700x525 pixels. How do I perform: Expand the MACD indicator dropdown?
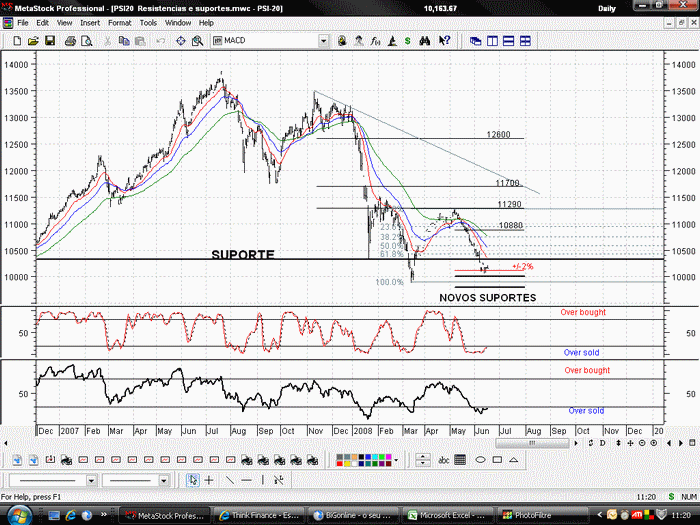324,41
